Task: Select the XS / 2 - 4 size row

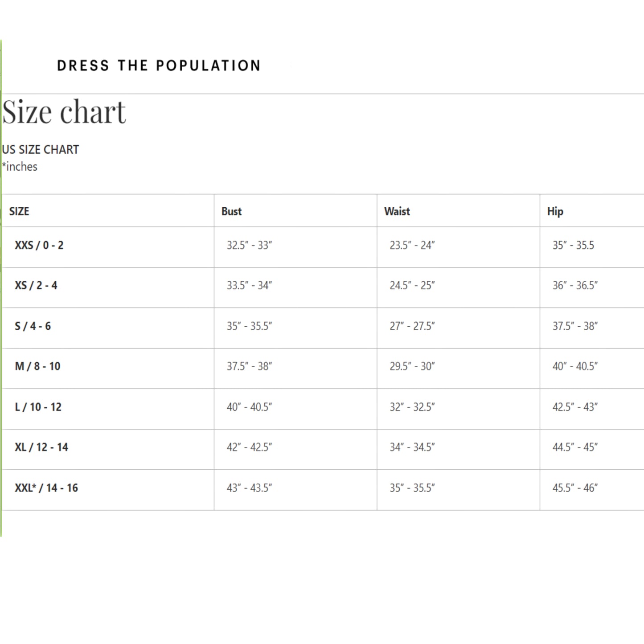Action: [x=36, y=285]
